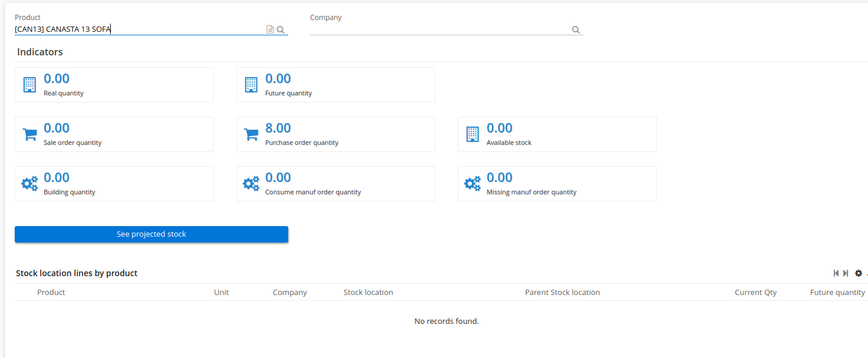Open the Available stock 0.00 value
Image resolution: width=868 pixels, height=358 pixels.
(x=500, y=128)
